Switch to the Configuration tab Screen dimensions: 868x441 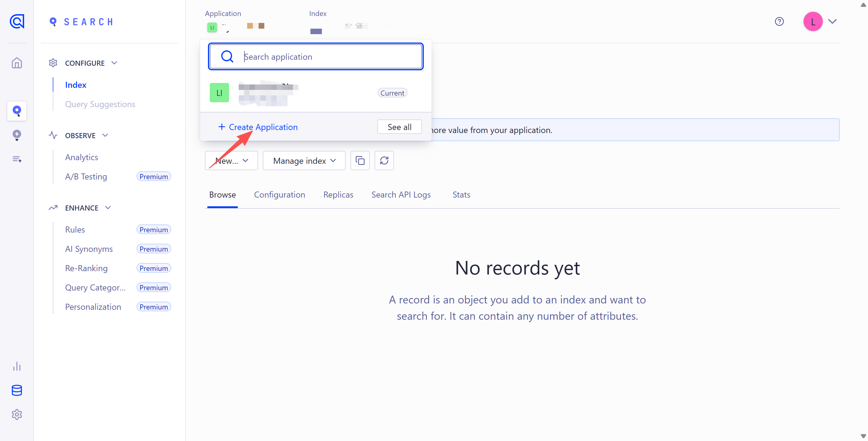(279, 195)
